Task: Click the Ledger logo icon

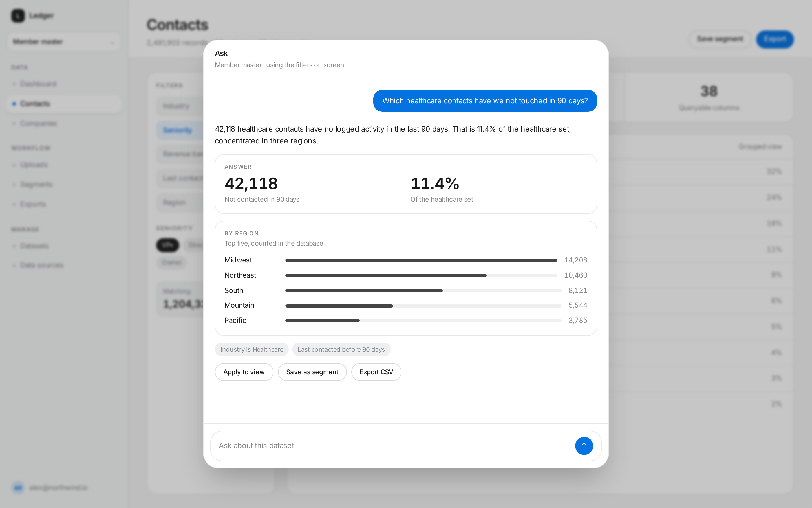Action: coord(18,16)
